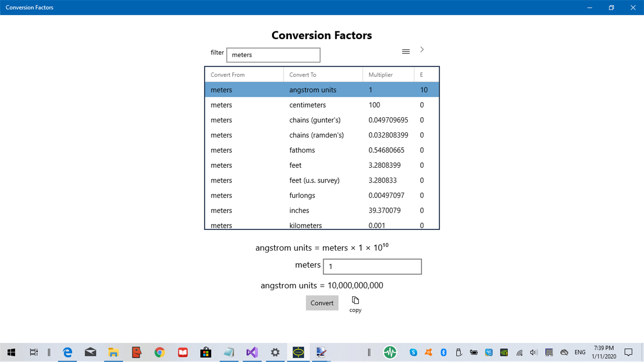The height and width of the screenshot is (362, 644).
Task: Expand the chevron arrow beside the menu
Action: (422, 50)
